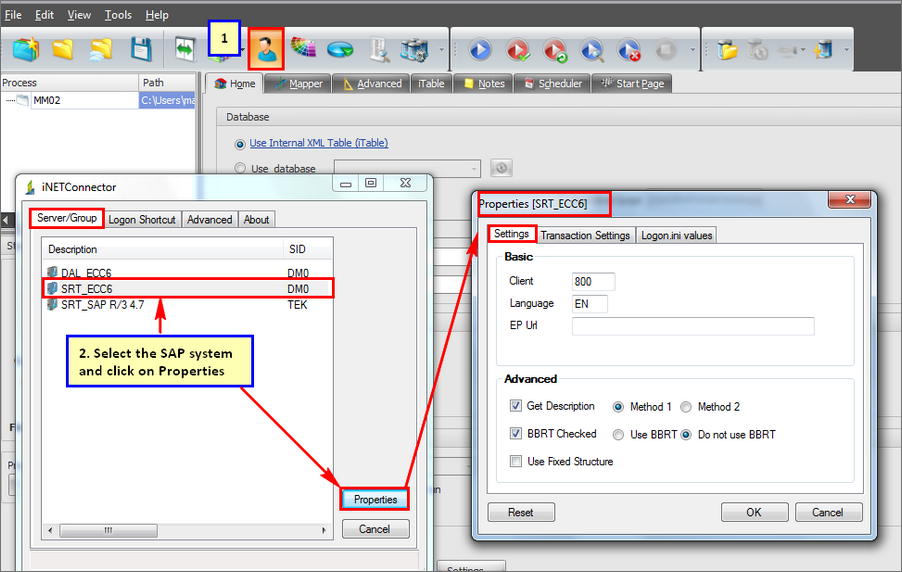
Task: Click the blue Run play icon
Action: tap(480, 50)
